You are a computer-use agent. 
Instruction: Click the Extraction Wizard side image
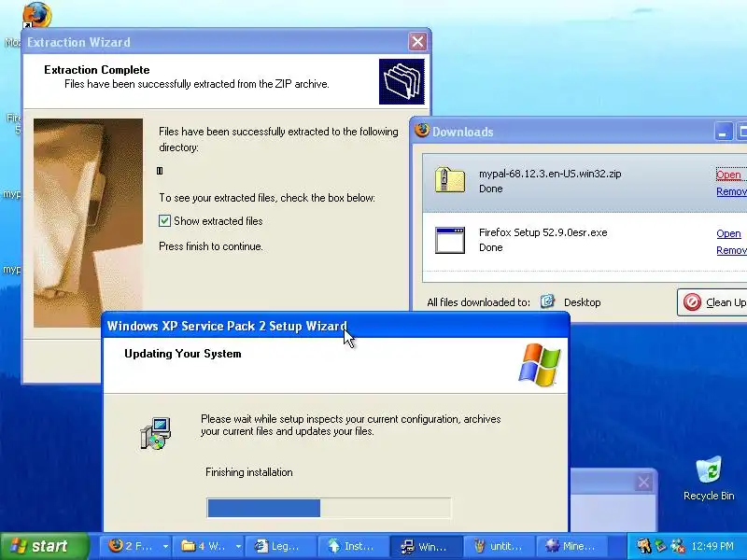88,223
